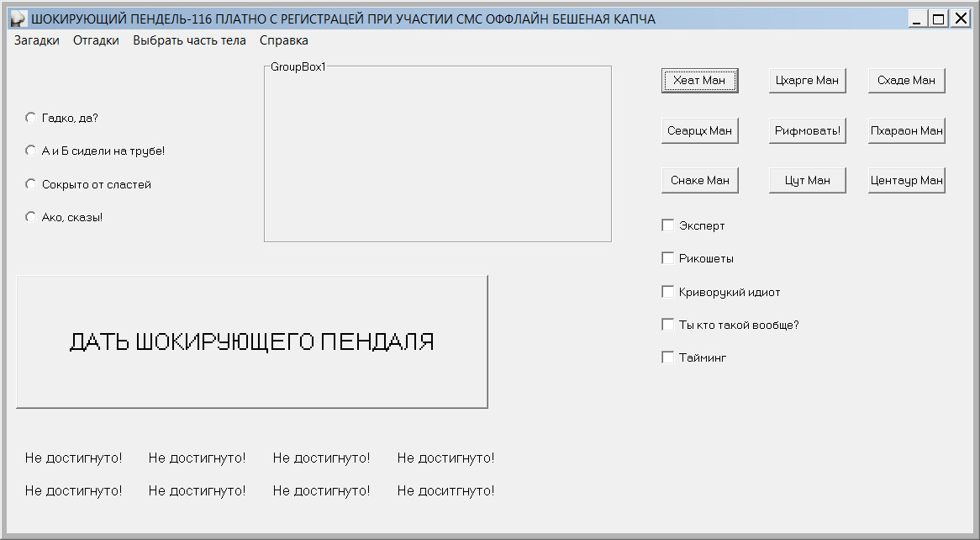Pick the "Ако, сказы!" radio option

click(x=30, y=216)
